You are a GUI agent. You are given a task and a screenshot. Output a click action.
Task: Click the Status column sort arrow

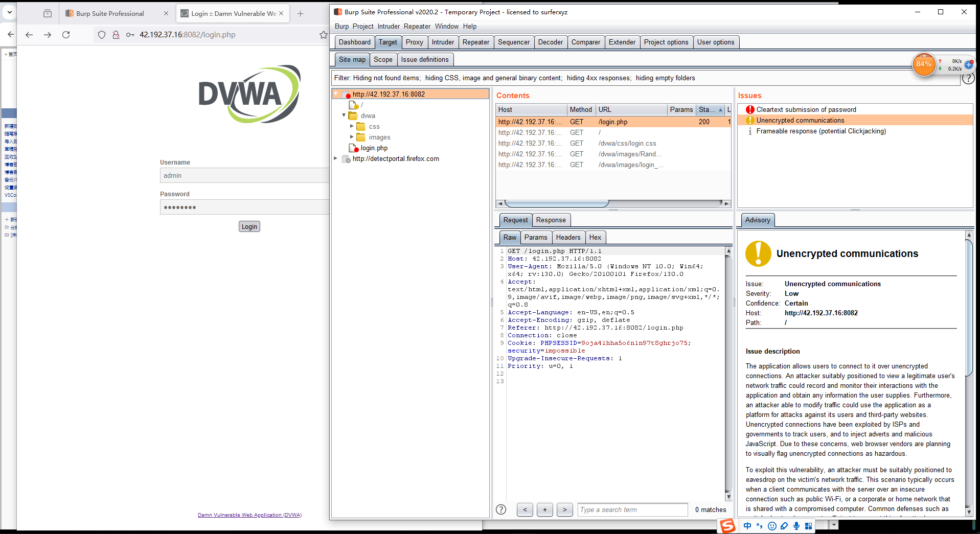click(720, 110)
